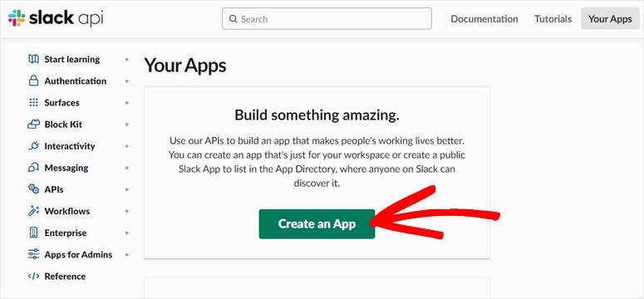Image resolution: width=644 pixels, height=299 pixels.
Task: Go to Messaging in sidebar
Action: point(66,168)
